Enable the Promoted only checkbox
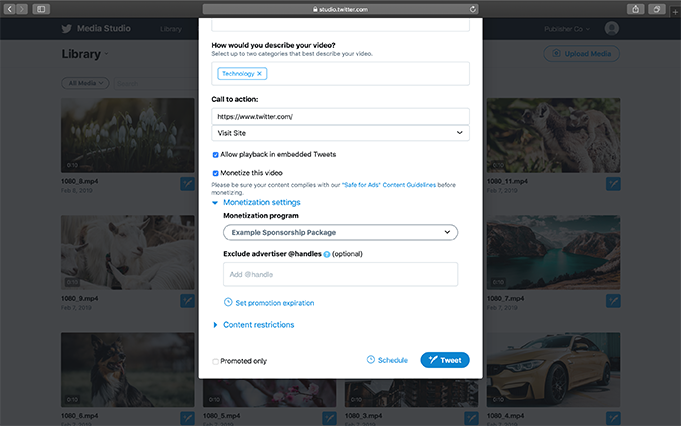681x426 pixels. click(x=216, y=361)
